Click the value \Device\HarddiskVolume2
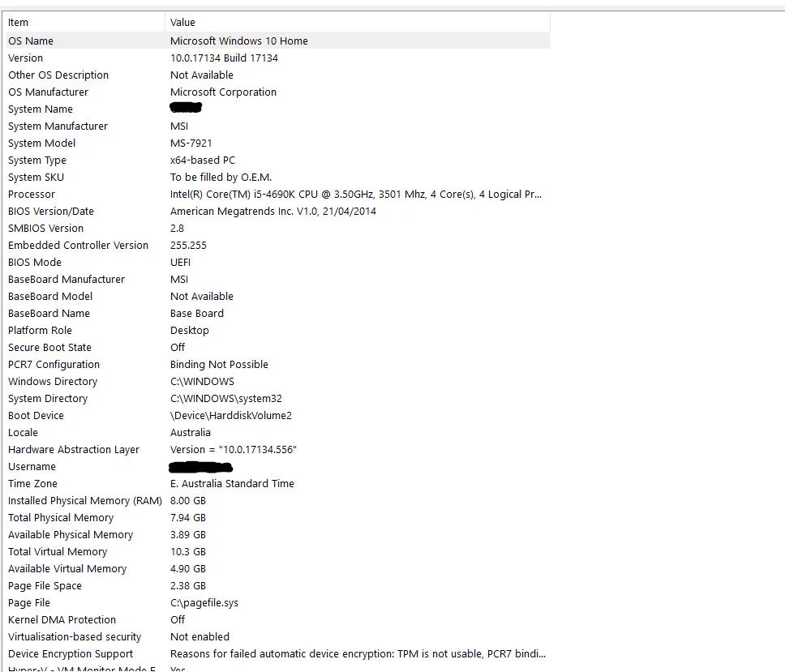Viewport: 785px width, 672px height. 231,415
